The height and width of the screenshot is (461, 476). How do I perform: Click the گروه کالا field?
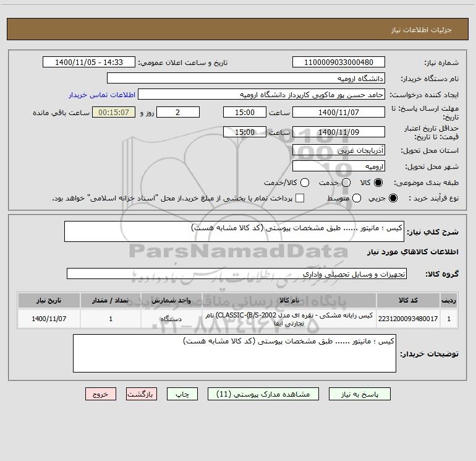(237, 274)
